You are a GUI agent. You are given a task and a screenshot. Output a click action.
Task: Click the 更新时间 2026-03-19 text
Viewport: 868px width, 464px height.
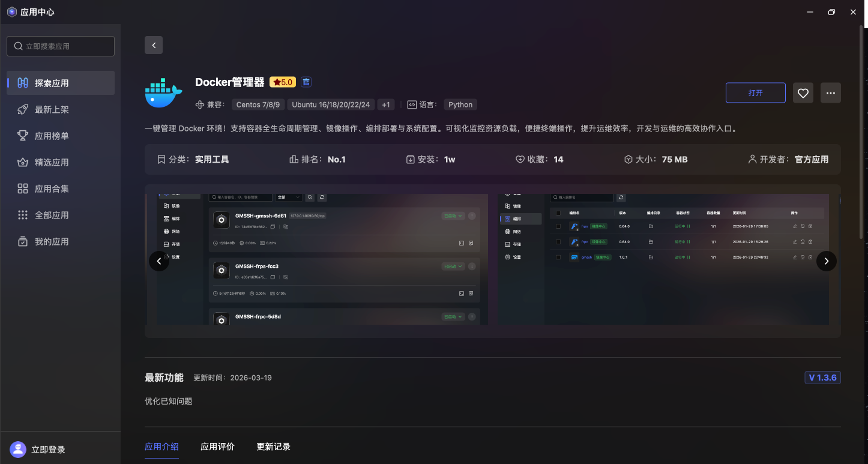[x=232, y=378]
